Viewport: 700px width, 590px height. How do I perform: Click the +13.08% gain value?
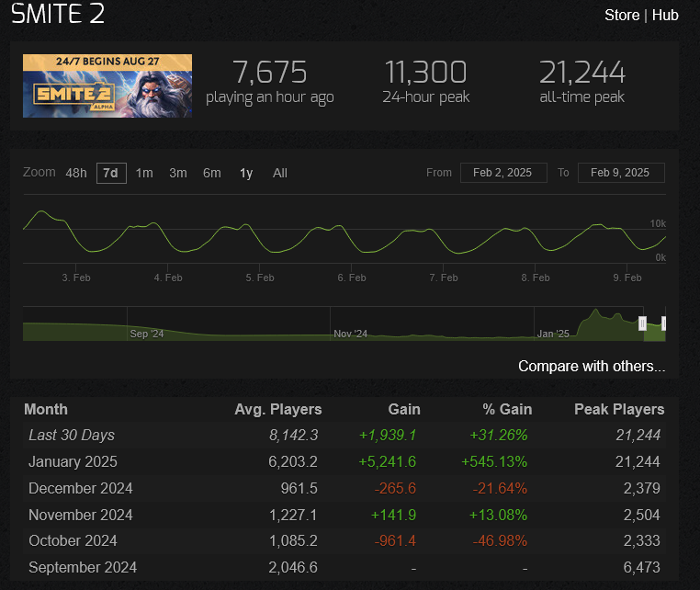498,515
